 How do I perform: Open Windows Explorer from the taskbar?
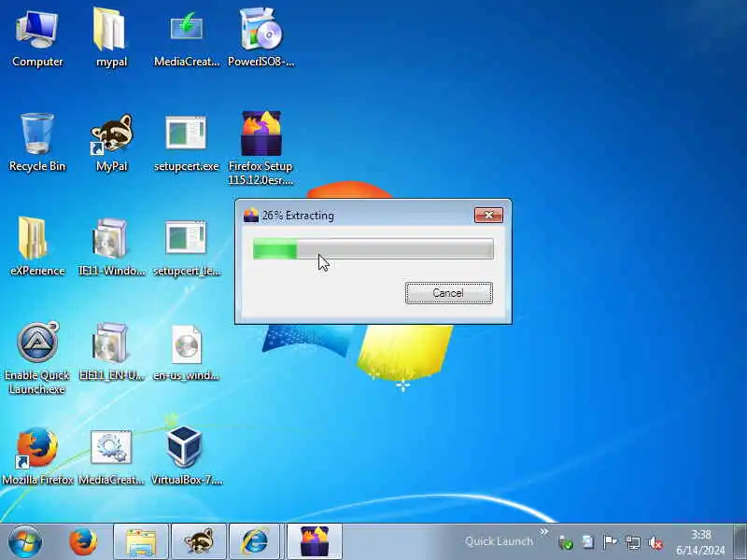(141, 542)
